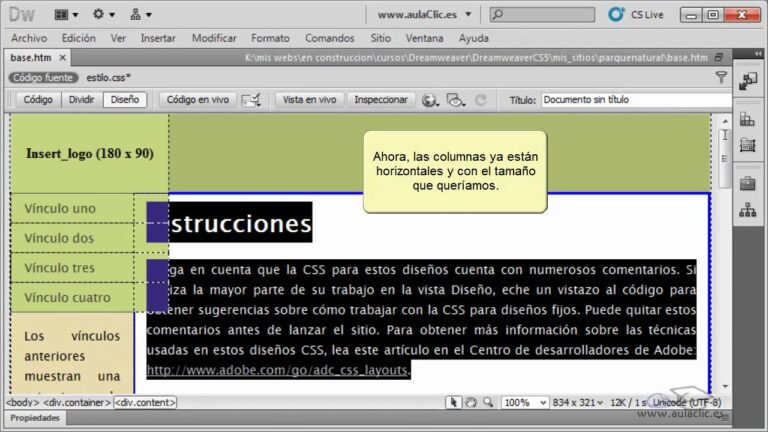Open the Ver menu
Screen dimensions: 768x432
coord(118,38)
